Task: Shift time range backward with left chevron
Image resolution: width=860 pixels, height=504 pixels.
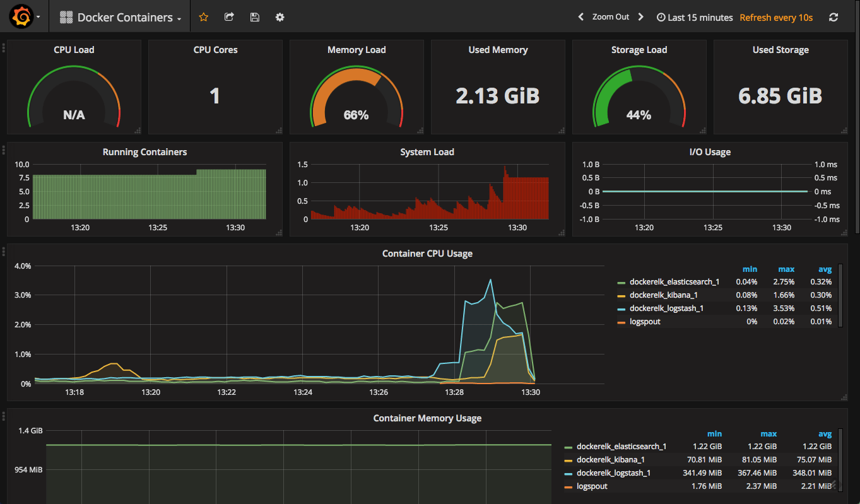Action: tap(580, 17)
